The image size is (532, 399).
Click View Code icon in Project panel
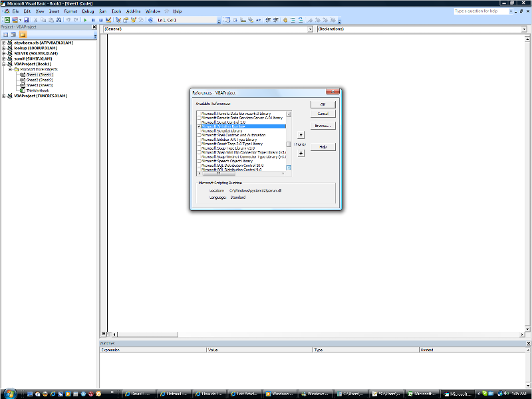pyautogui.click(x=5, y=34)
